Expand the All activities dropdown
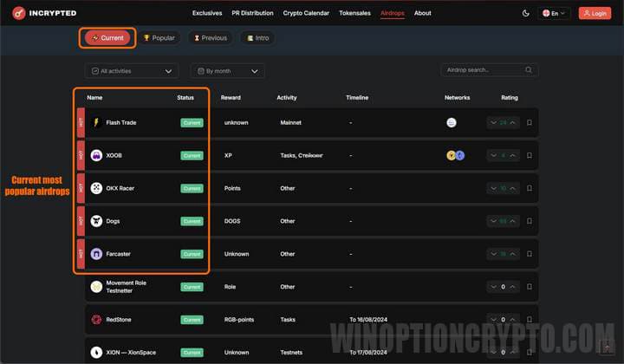624x364 pixels. point(132,71)
